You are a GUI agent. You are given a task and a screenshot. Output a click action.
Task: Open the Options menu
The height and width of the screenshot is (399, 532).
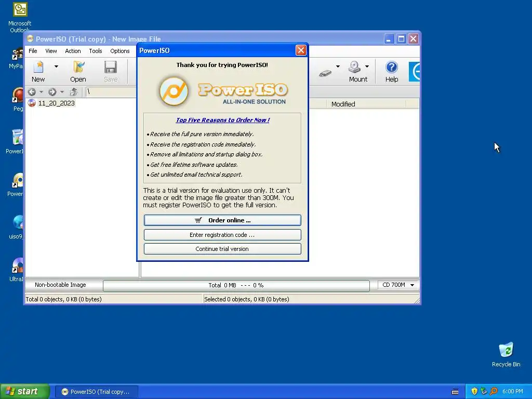120,51
